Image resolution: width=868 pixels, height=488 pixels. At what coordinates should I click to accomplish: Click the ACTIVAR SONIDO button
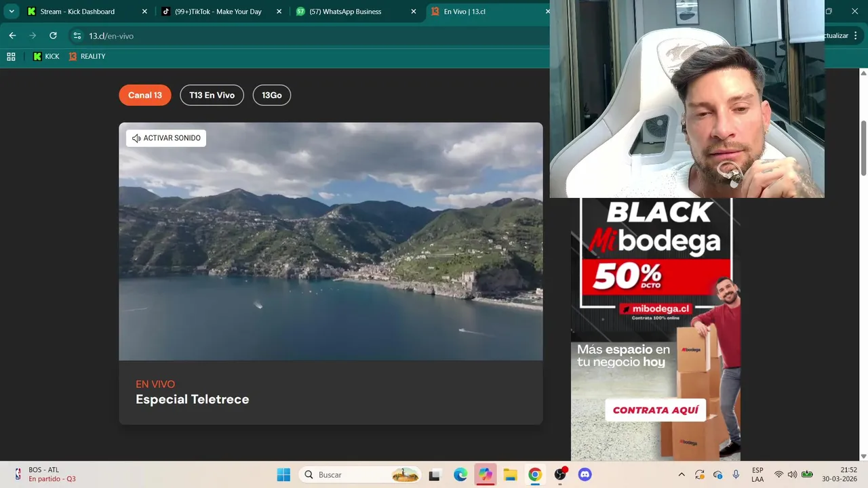tap(166, 138)
